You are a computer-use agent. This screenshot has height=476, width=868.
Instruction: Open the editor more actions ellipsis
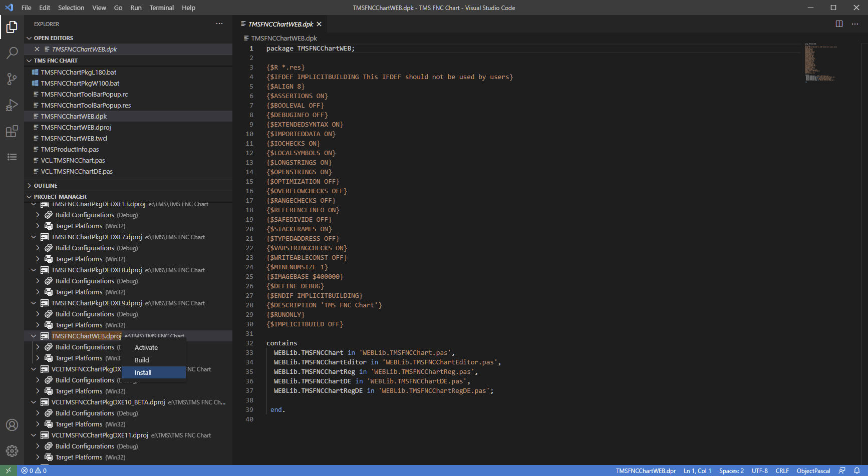(x=855, y=24)
